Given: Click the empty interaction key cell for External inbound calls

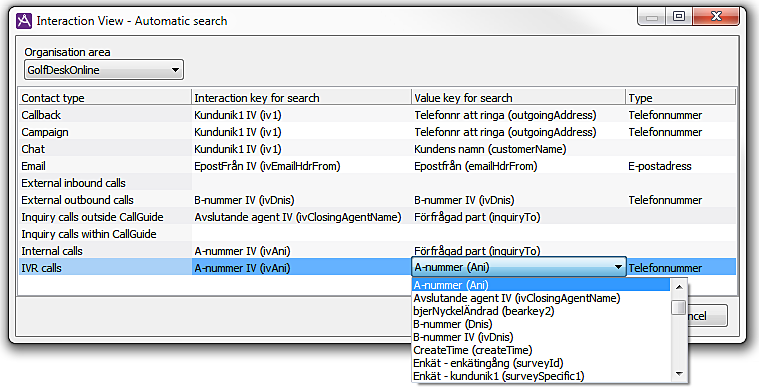Looking at the screenshot, I should [x=301, y=183].
